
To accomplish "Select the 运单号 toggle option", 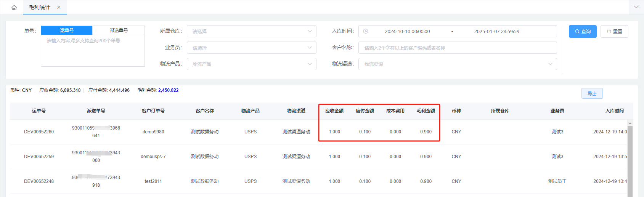I will 67,30.
